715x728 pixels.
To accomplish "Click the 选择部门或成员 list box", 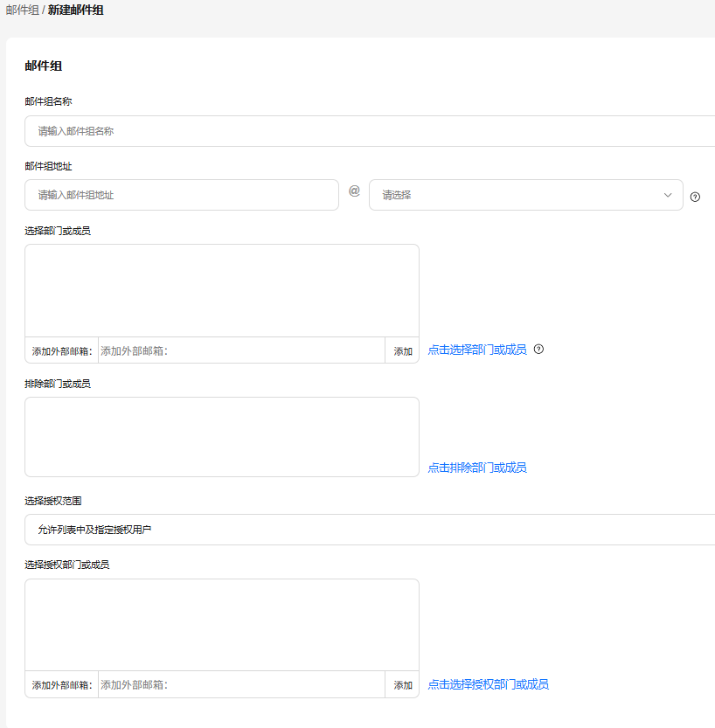I will tap(222, 291).
